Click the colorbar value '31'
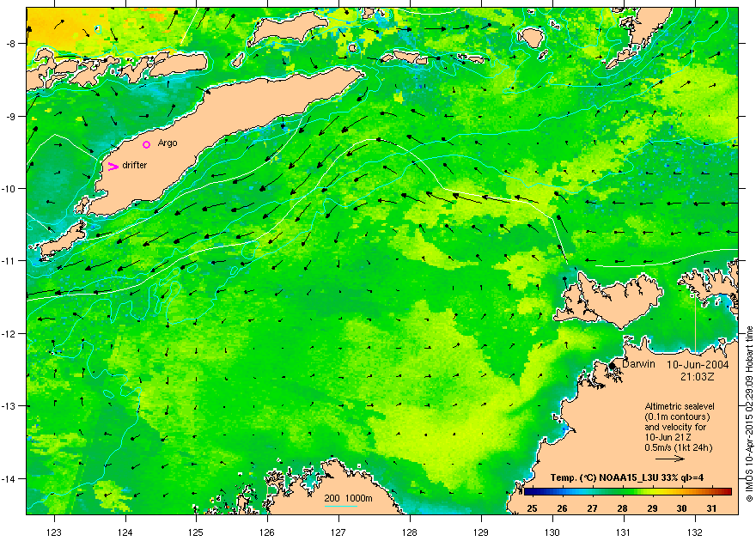756x541 pixels. [711, 508]
